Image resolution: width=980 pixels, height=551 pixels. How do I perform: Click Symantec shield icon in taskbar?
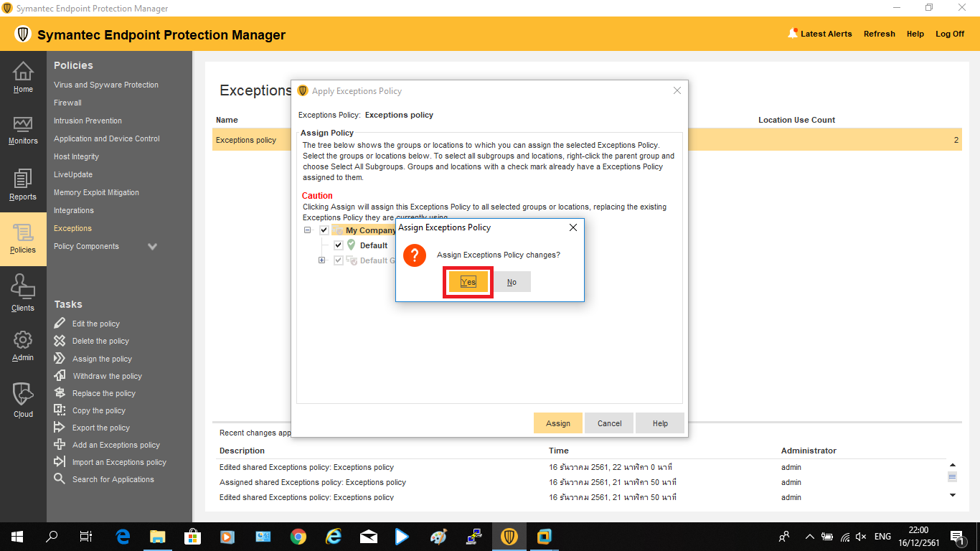point(509,537)
